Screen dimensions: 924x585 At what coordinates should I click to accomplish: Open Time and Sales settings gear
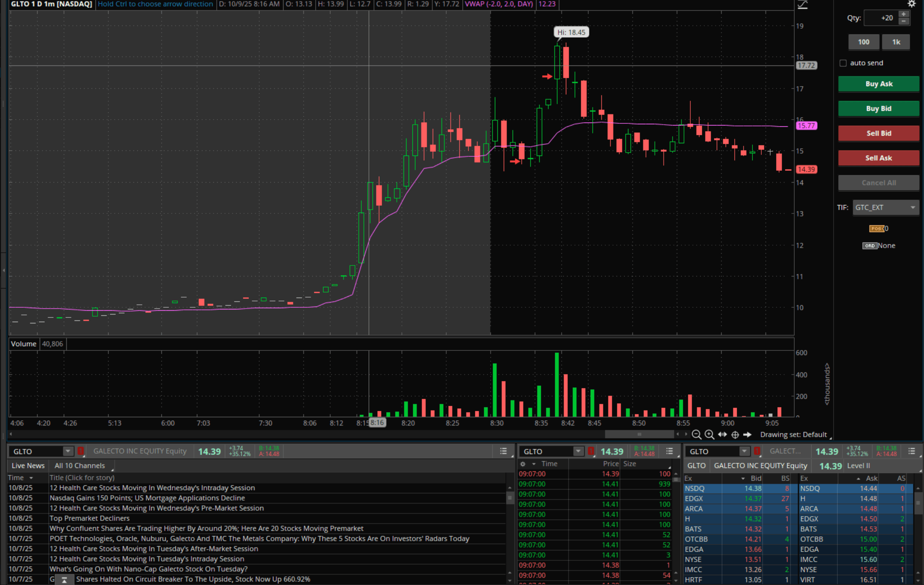(x=523, y=464)
